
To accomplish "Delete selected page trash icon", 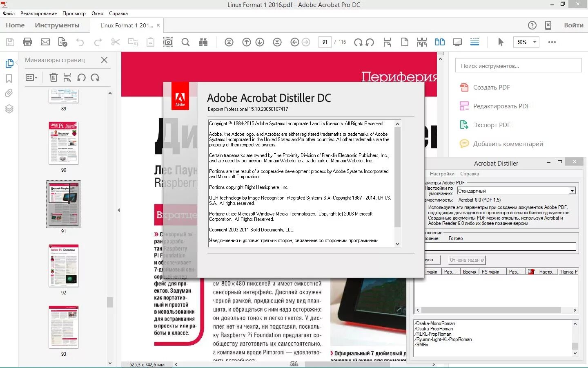I will [53, 77].
